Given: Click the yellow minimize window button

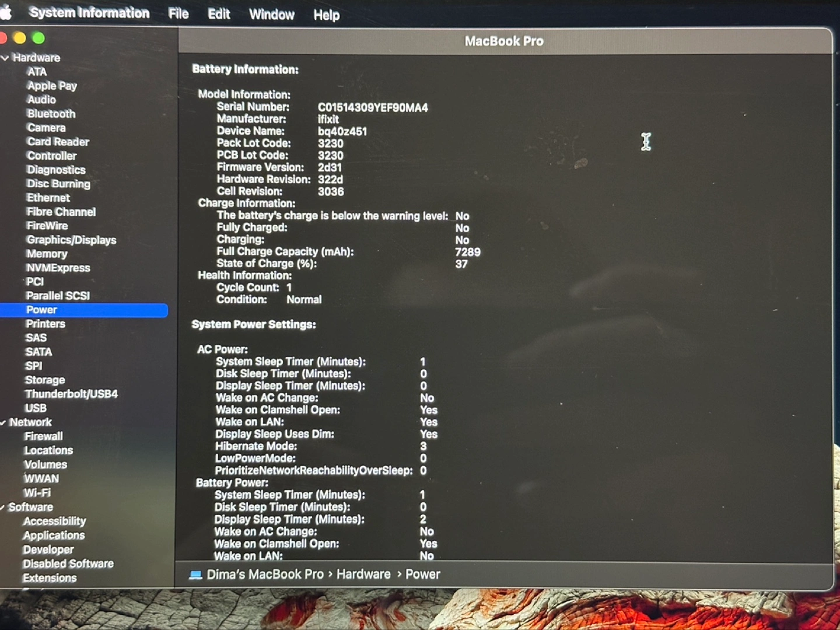Looking at the screenshot, I should click(x=19, y=38).
